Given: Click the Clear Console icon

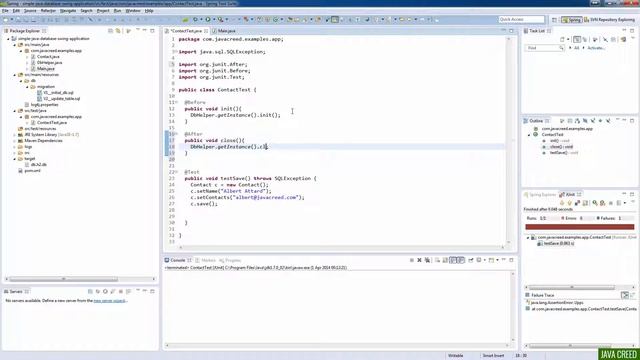Looking at the screenshot, I should tap(437, 260).
